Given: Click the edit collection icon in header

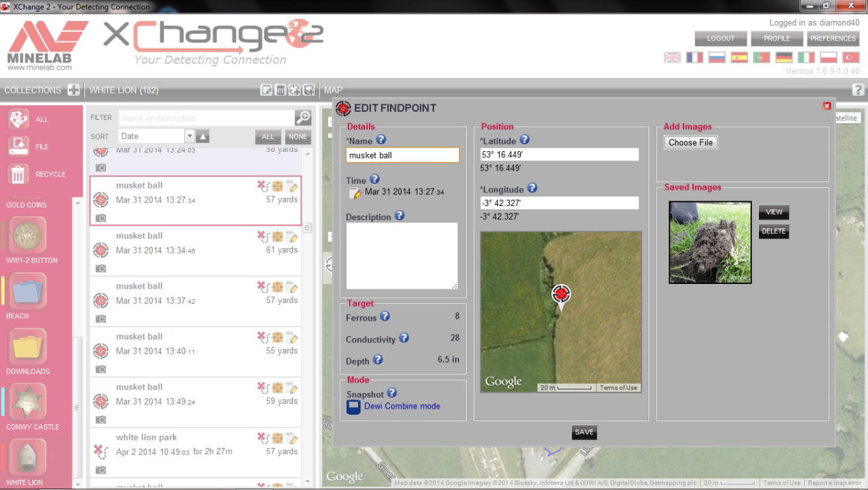Looking at the screenshot, I should coord(267,90).
